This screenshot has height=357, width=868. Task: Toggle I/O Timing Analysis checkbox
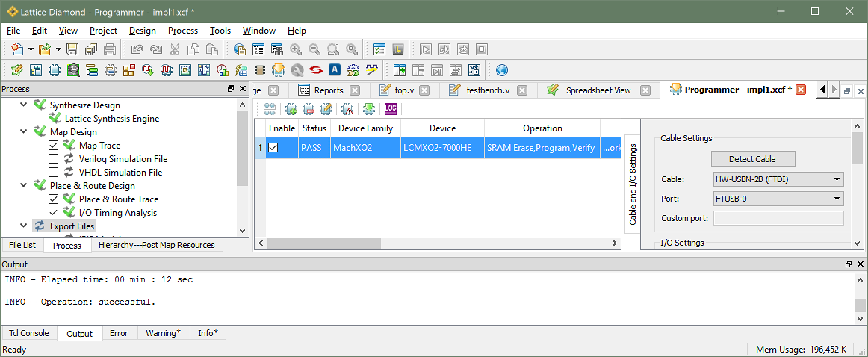(x=54, y=213)
